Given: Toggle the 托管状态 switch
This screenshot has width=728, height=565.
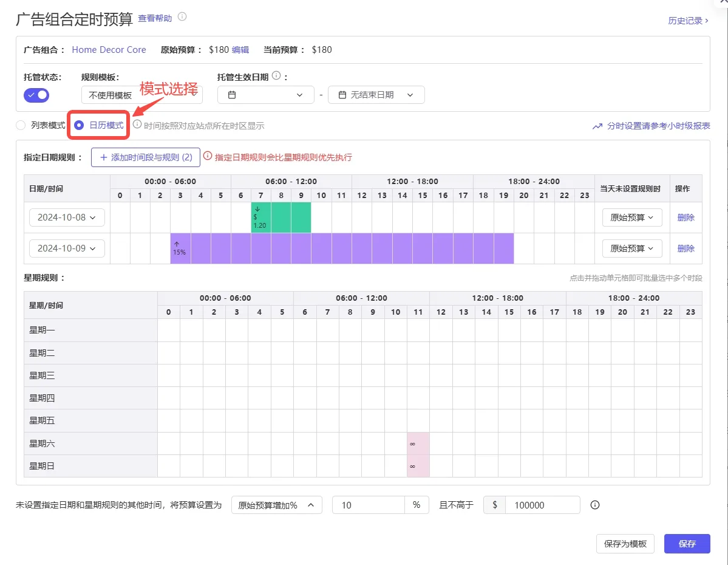Looking at the screenshot, I should pos(36,95).
